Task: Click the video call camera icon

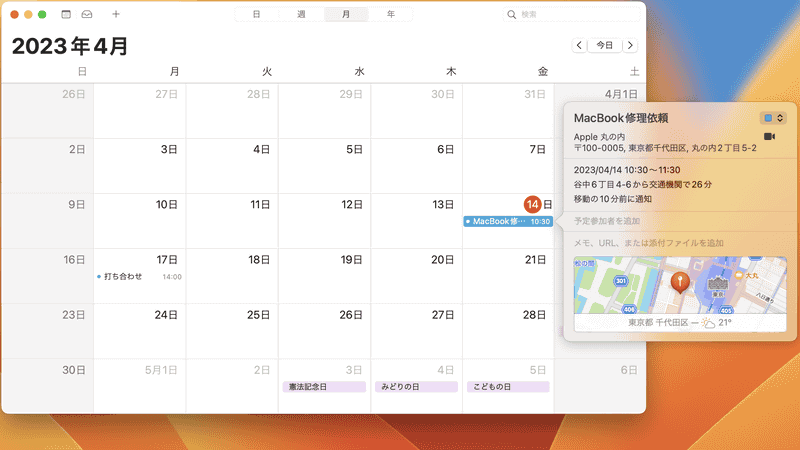Action: 769,136
